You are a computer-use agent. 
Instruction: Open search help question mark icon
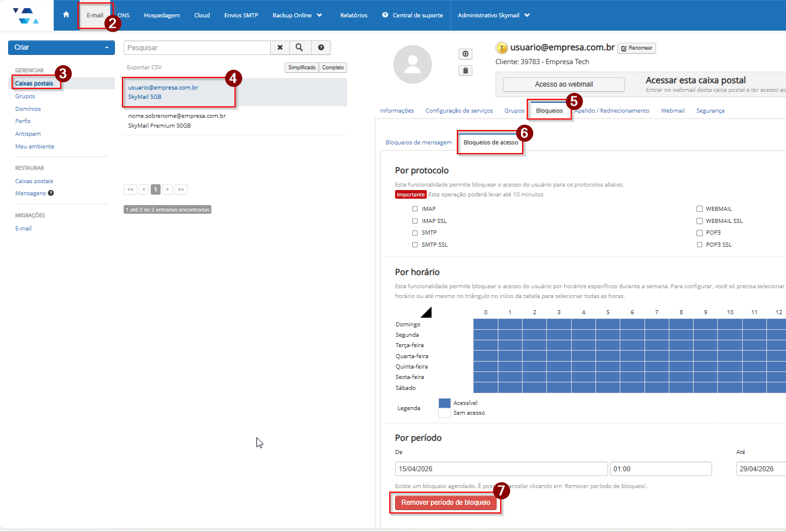pos(321,47)
